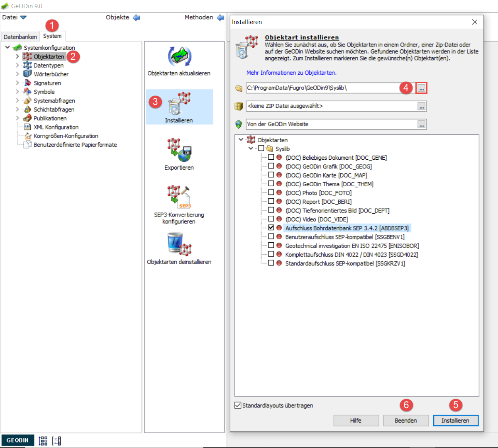Screen dimensions: 498x448
Task: Click the Signaturen icon
Action: [27, 83]
